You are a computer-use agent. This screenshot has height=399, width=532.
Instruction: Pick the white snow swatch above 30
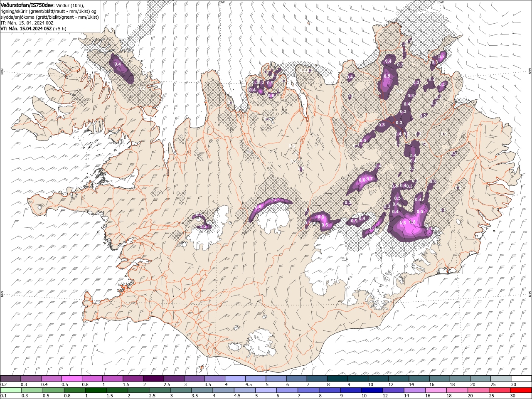[x=521, y=379]
